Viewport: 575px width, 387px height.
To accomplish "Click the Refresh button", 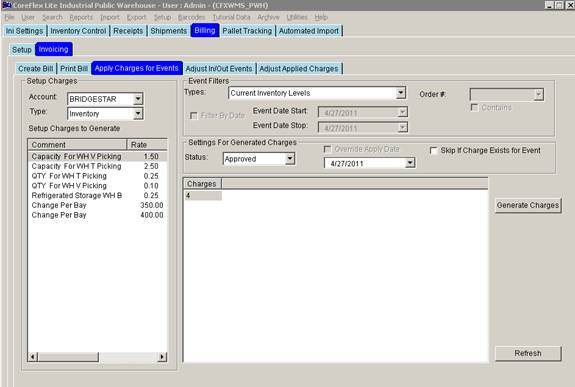I will coord(528,353).
